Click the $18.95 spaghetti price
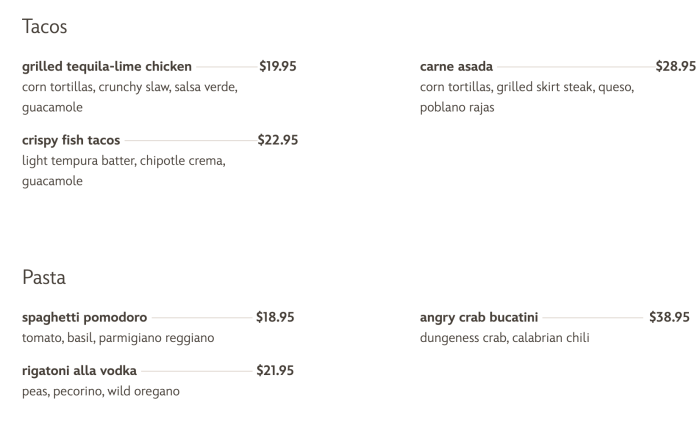Viewport: 700px width, 428px height. pos(275,317)
